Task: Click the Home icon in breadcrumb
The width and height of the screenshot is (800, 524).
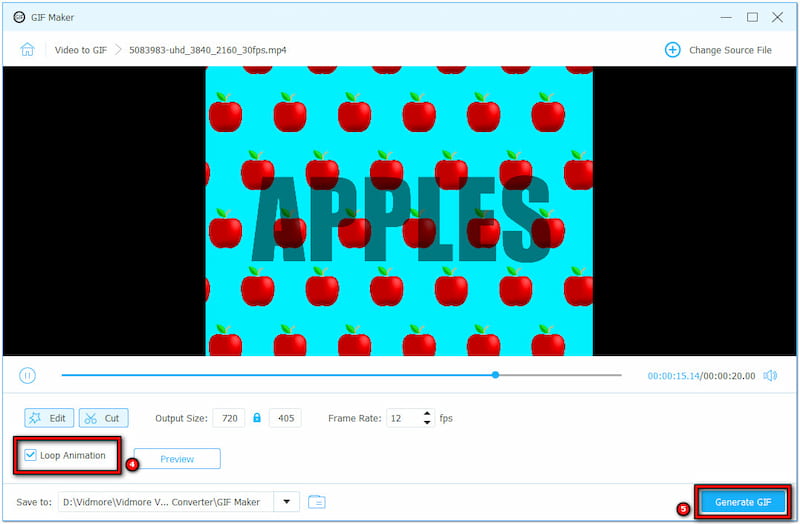Action: point(27,49)
